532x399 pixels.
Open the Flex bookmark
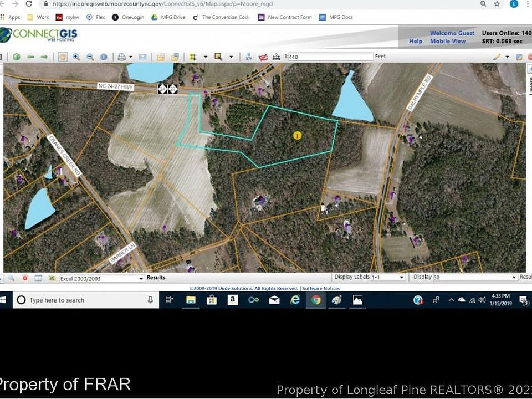(96, 17)
